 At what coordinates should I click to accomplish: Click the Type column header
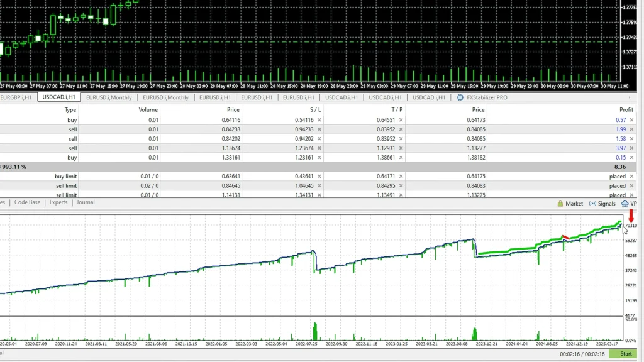click(70, 109)
